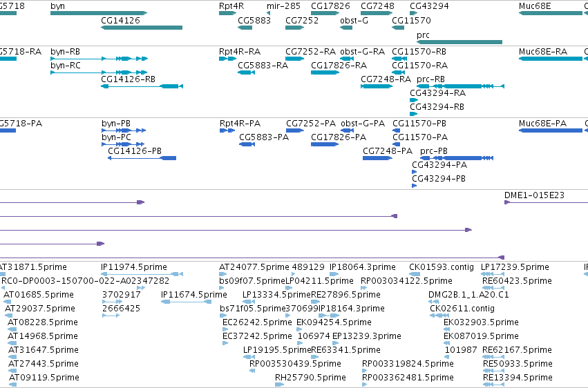Click the DME1-015E23 clone feature
Image resolution: width=588 pixels, height=388 pixels.
[x=546, y=202]
